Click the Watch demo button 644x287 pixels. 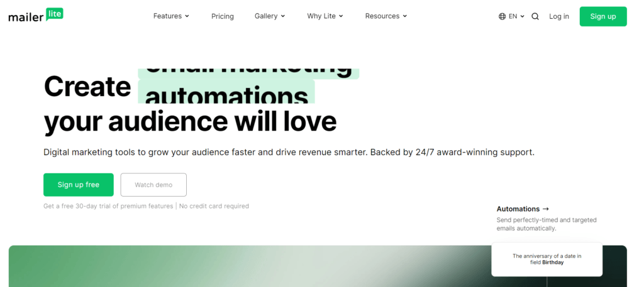pos(153,185)
